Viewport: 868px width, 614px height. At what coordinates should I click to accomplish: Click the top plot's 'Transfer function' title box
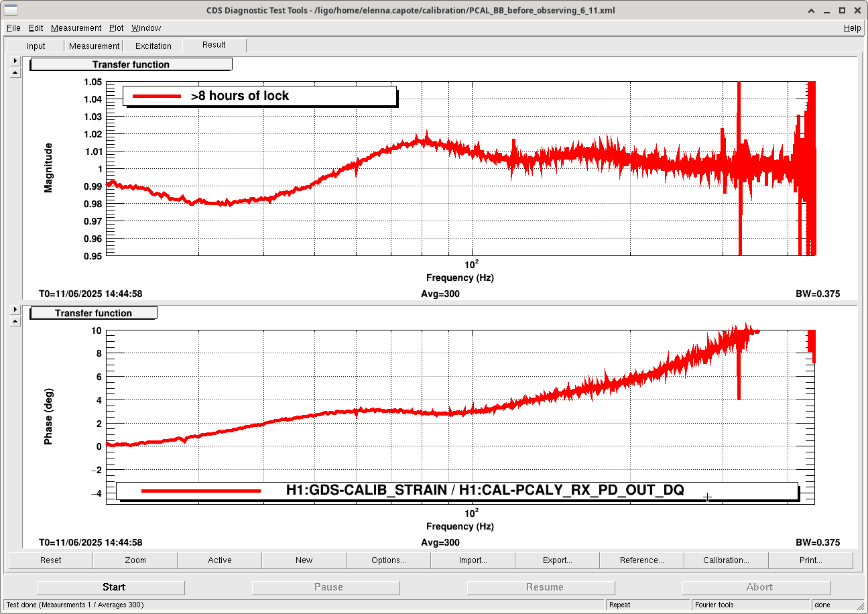tap(131, 64)
